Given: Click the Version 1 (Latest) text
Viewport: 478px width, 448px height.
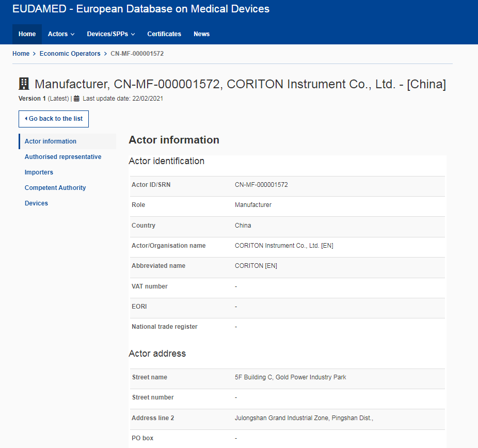Looking at the screenshot, I should click(x=43, y=99).
